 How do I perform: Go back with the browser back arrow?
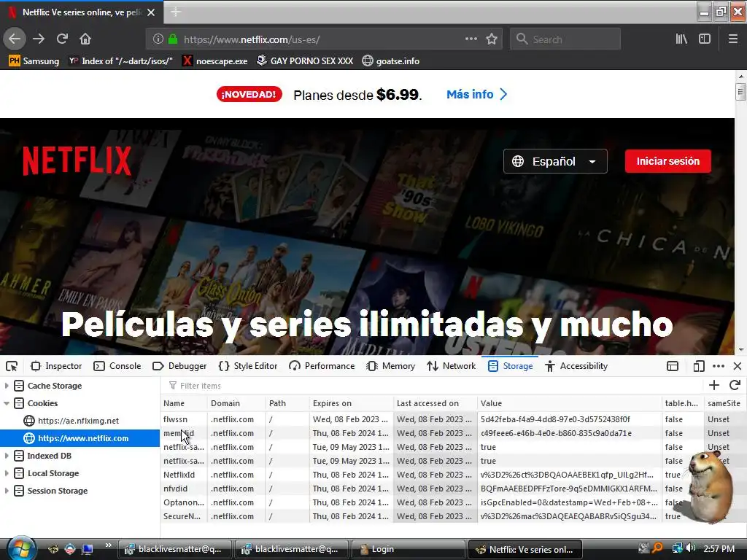(15, 39)
